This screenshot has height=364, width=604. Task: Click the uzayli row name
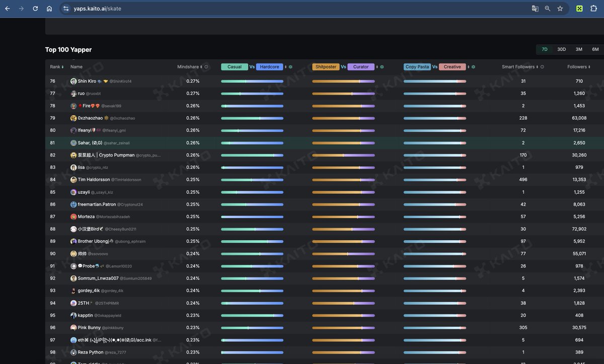(84, 192)
